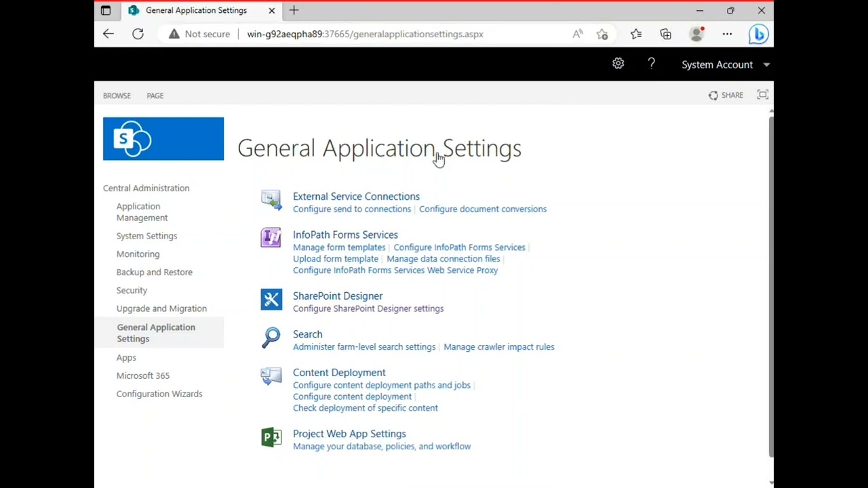
Task: Click the browser profile avatar
Action: [x=696, y=34]
